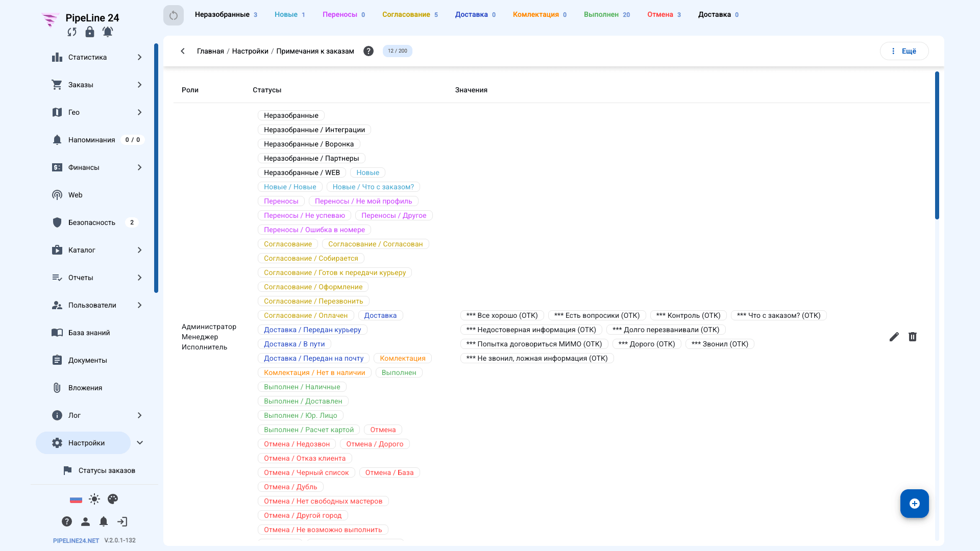This screenshot has height=551, width=980.
Task: Switch to the Отмена status tab
Action: coord(664,15)
